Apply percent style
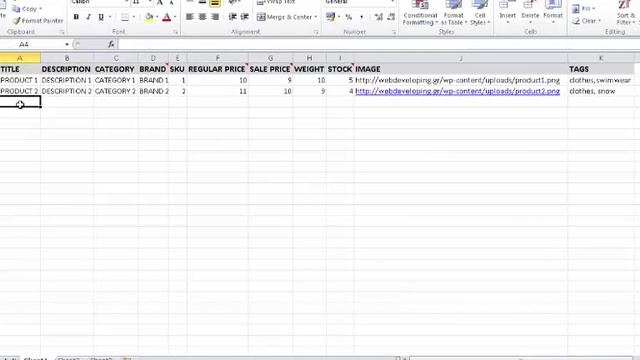Screen dimensions: 640x360 click(349, 17)
